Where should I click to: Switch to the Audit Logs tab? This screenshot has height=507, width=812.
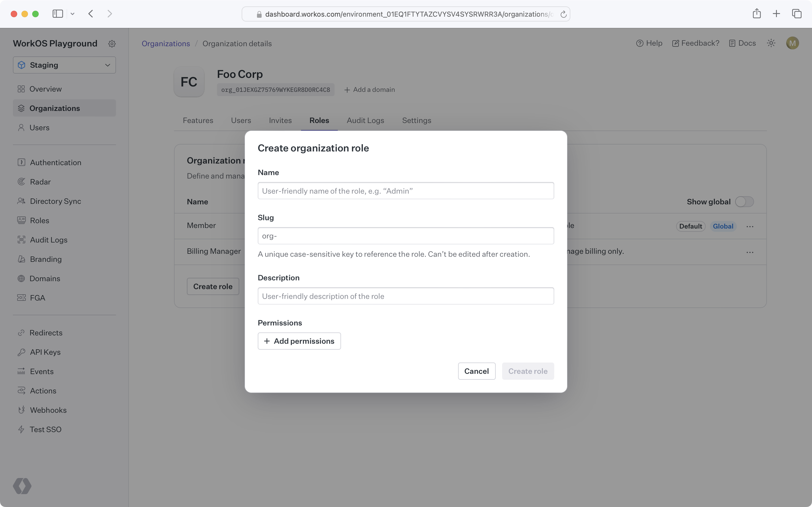[x=365, y=120]
